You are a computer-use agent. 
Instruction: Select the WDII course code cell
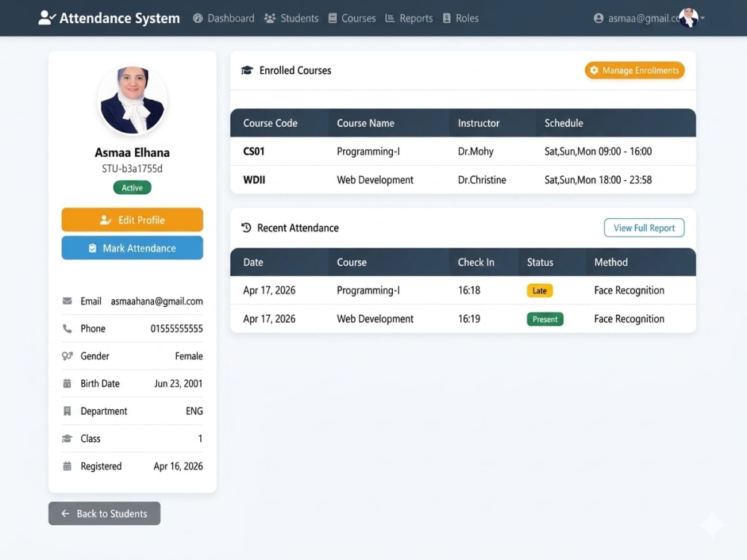click(x=254, y=180)
